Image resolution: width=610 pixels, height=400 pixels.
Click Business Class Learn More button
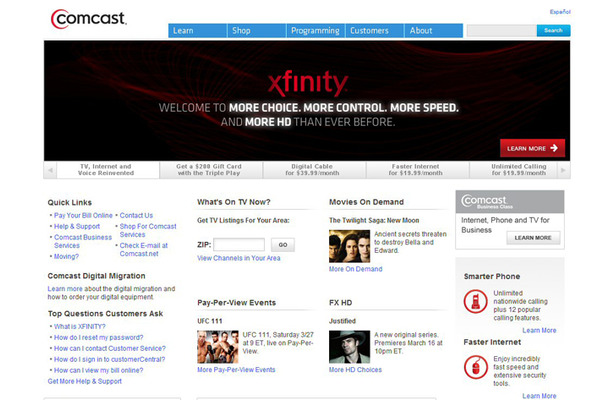(x=533, y=238)
